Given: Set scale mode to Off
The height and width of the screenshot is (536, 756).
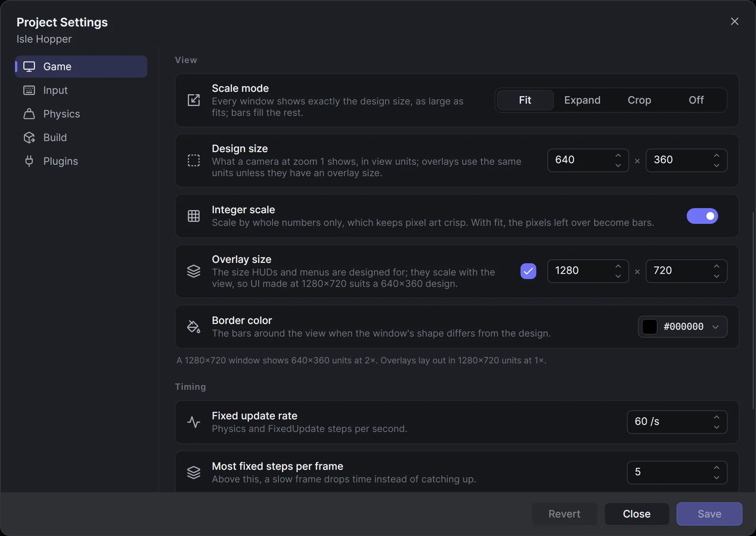Looking at the screenshot, I should pos(697,100).
